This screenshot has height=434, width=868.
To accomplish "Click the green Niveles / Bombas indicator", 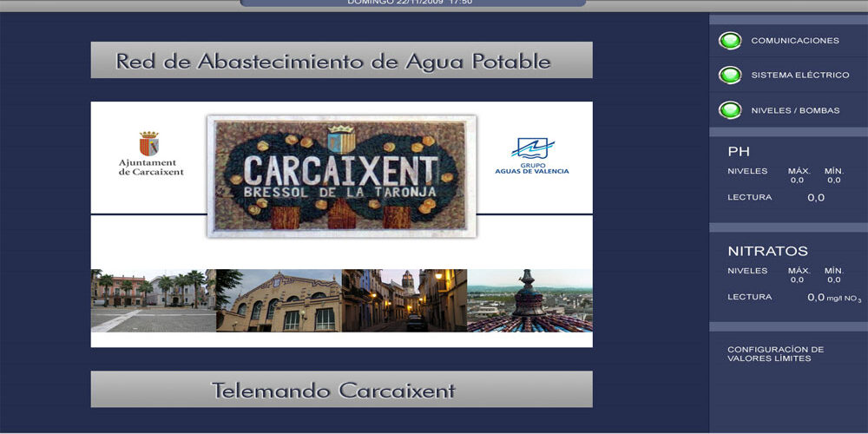I will 730,110.
